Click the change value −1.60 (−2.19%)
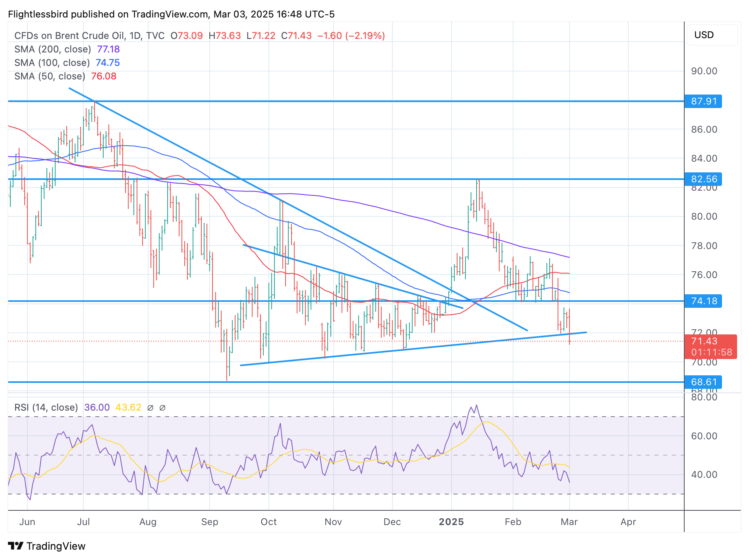749x560 pixels. pos(351,36)
